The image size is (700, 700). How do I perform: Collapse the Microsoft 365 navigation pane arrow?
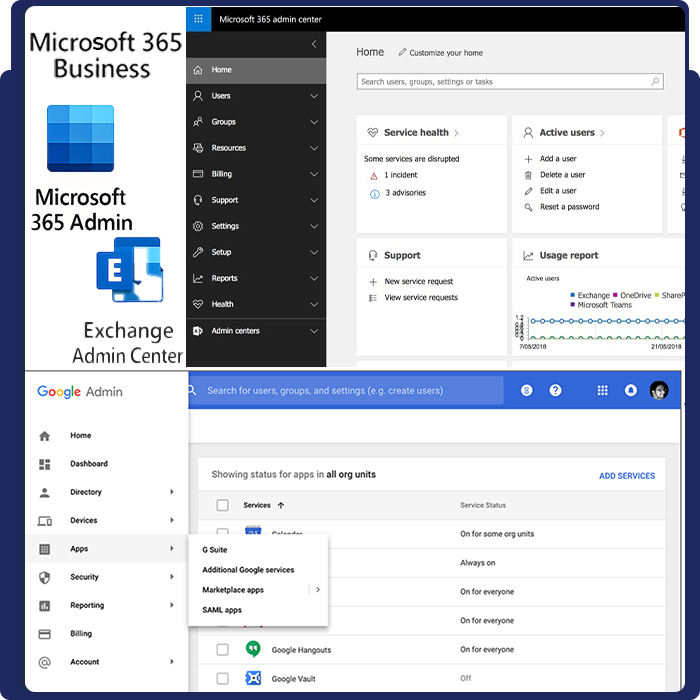314,44
